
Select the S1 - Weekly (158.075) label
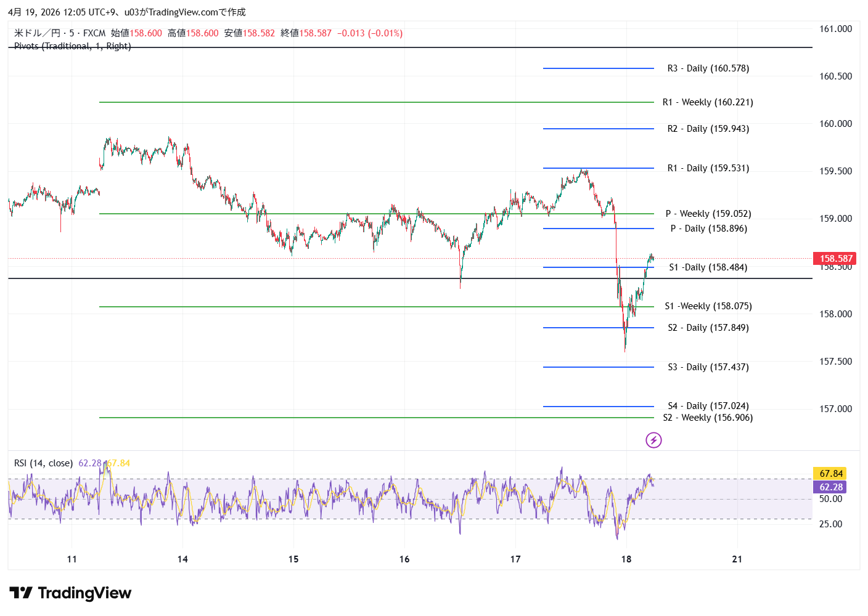tap(708, 306)
